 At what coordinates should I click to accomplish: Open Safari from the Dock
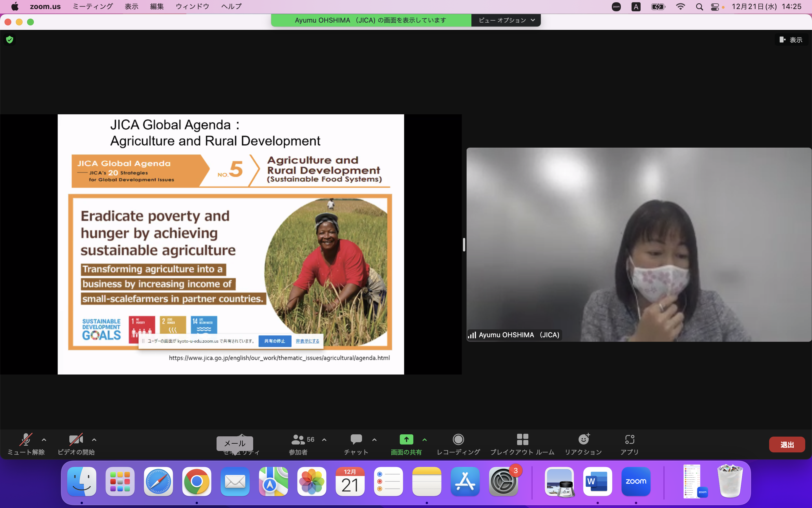(x=158, y=481)
